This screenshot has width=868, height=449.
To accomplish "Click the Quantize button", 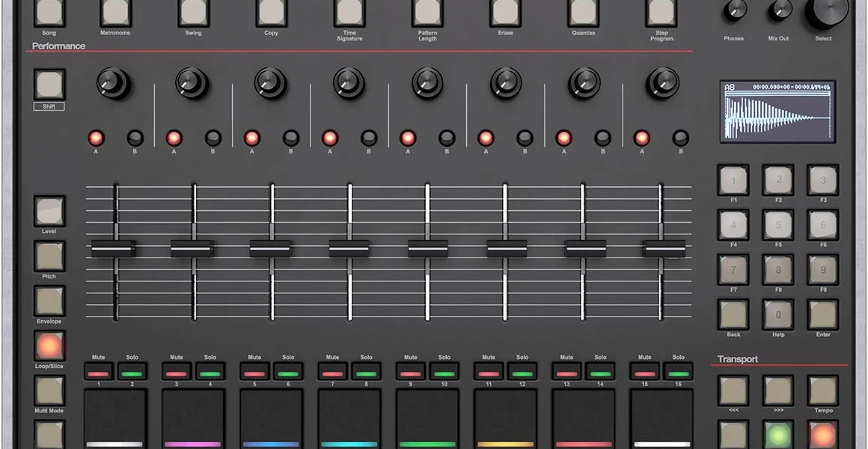I will click(583, 12).
